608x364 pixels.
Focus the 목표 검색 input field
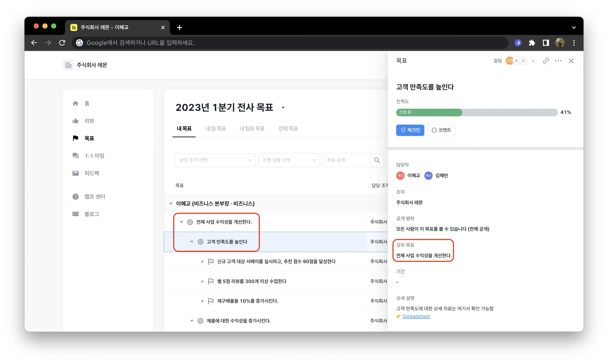point(346,160)
